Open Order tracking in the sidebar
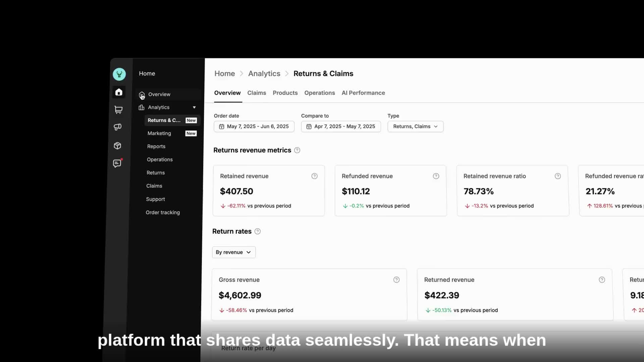The height and width of the screenshot is (362, 644). pyautogui.click(x=163, y=213)
